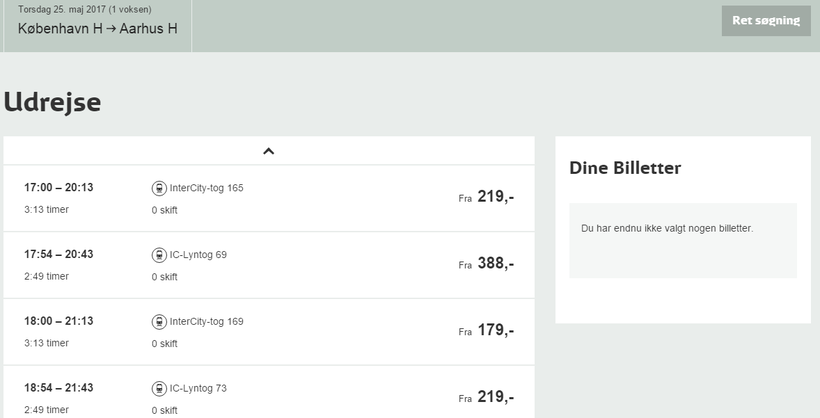Viewport: 820px width, 418px height.
Task: Click the Fra 388,- price
Action: (487, 264)
